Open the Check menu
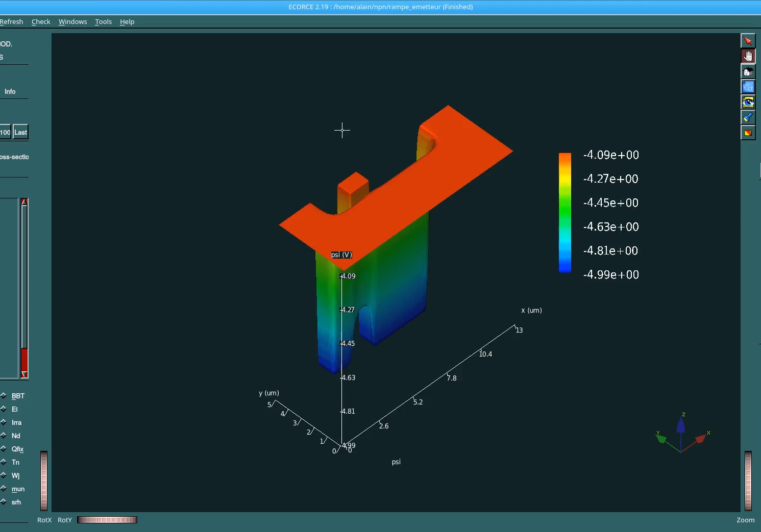 41,21
